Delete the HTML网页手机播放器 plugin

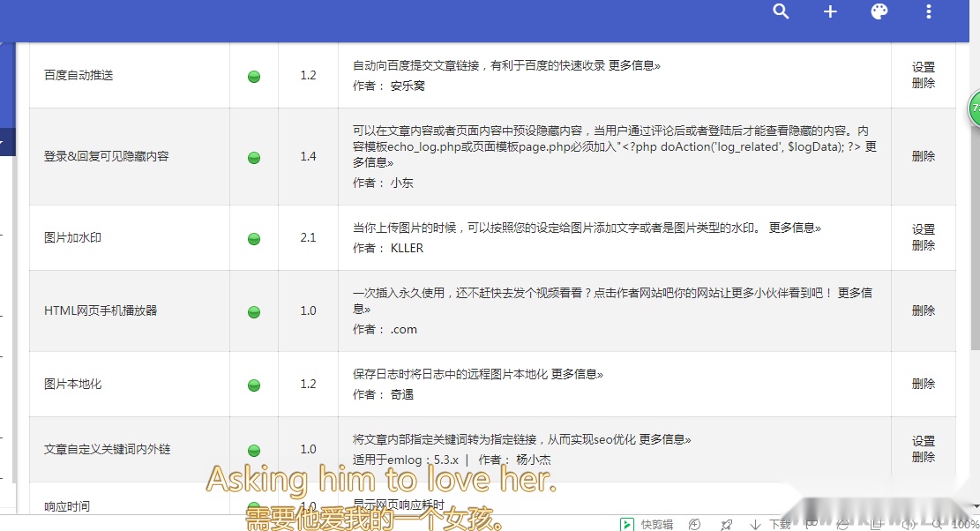(923, 310)
